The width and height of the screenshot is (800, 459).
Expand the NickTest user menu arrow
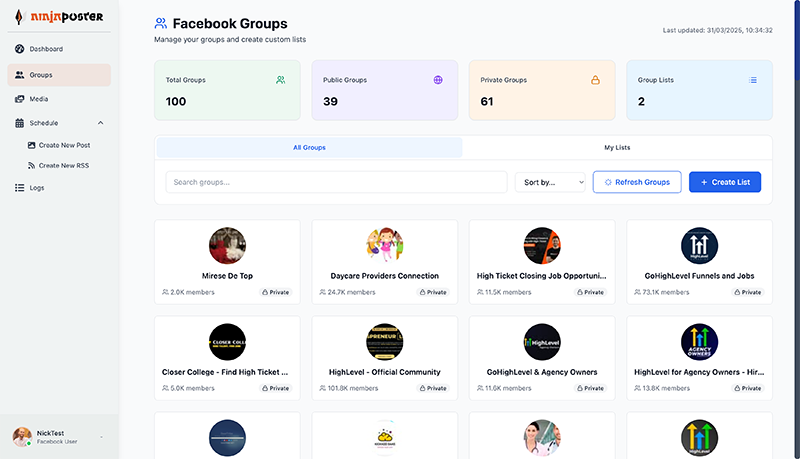tap(102, 437)
